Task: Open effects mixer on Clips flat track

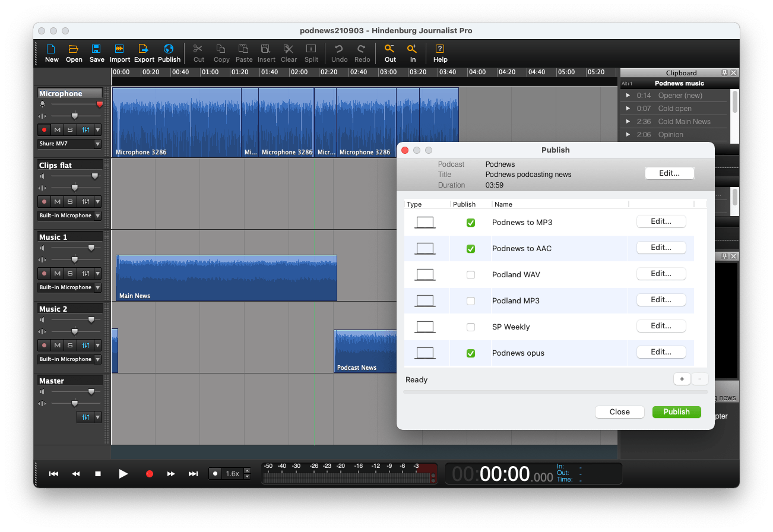Action: (x=85, y=201)
